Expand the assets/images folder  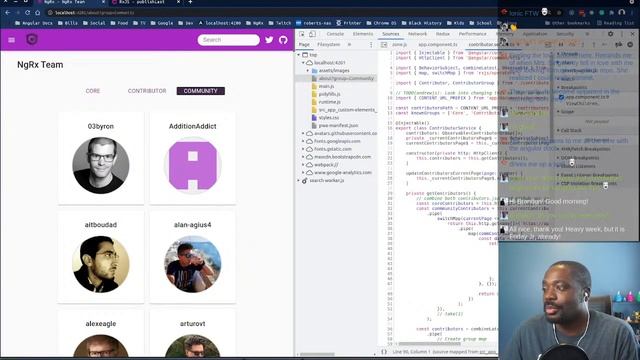tap(308, 71)
